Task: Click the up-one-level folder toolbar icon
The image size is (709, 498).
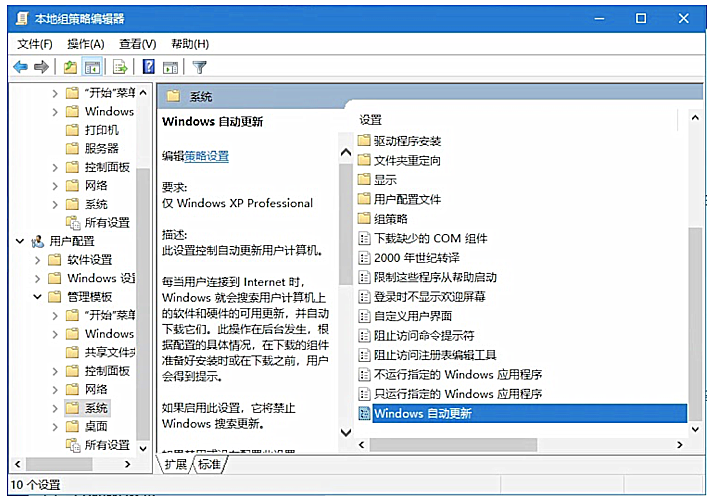Action: click(x=70, y=67)
